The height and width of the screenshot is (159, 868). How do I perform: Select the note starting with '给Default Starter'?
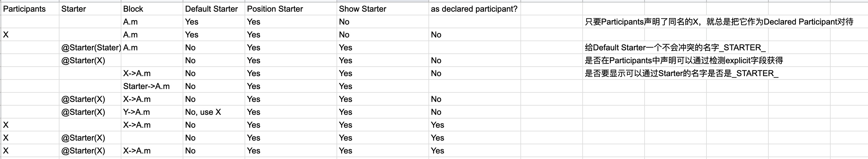[x=675, y=48]
